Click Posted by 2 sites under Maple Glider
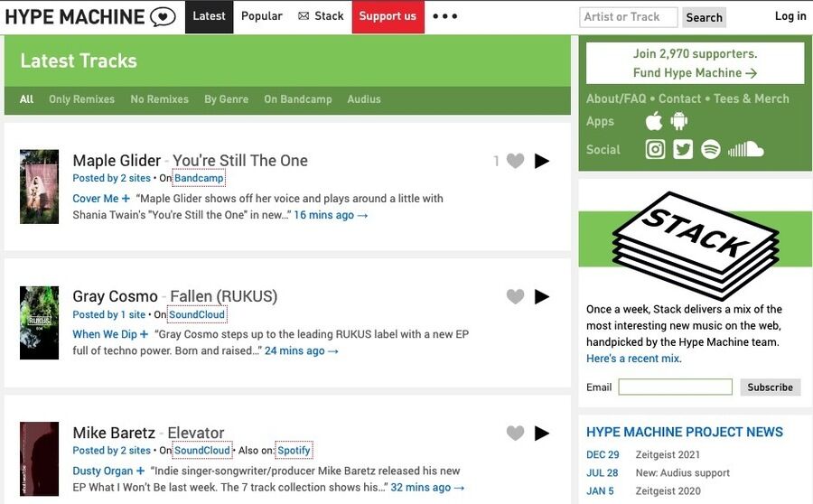Viewport: 813px width, 504px height. [111, 178]
